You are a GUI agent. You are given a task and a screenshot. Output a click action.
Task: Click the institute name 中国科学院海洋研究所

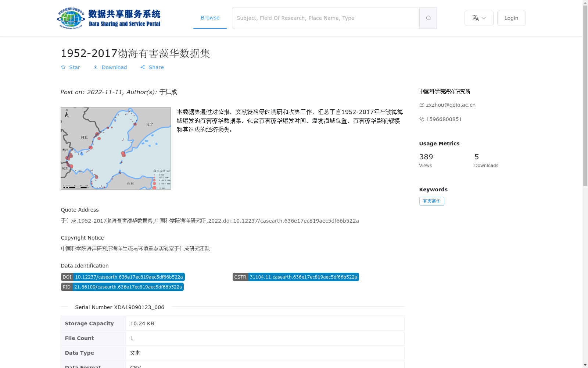445,92
